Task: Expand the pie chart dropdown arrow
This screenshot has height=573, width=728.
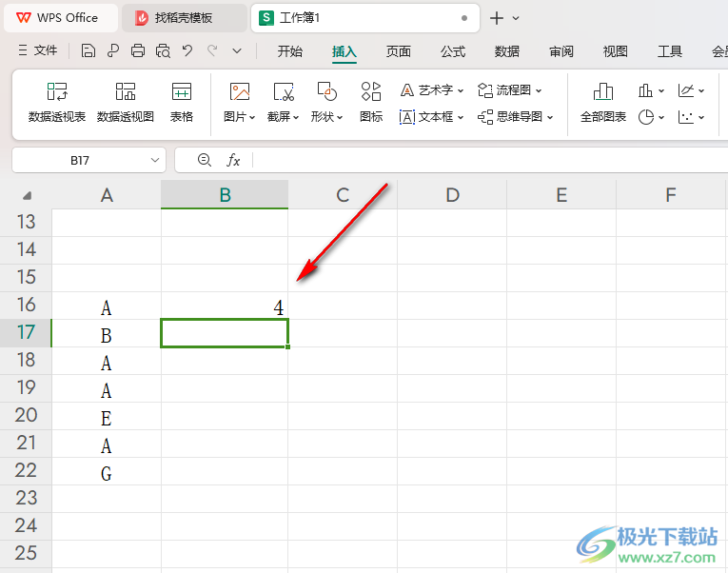Action: pos(661,117)
